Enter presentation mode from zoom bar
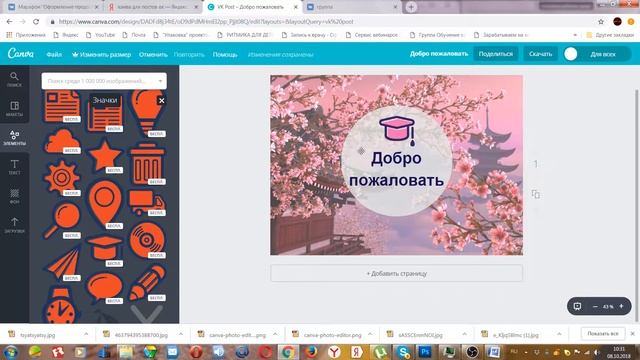Image resolution: width=640 pixels, height=360 pixels. point(577,306)
